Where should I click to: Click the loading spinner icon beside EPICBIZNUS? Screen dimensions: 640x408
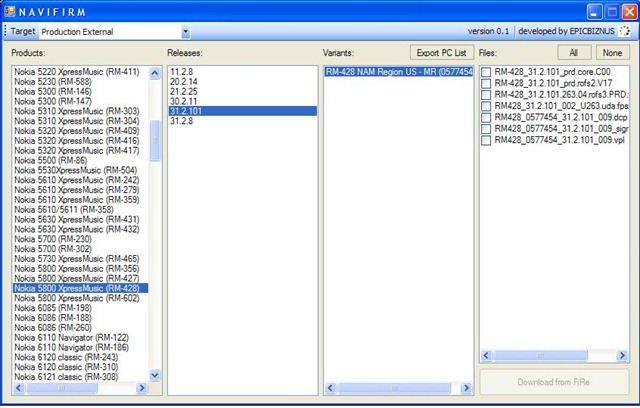click(624, 31)
